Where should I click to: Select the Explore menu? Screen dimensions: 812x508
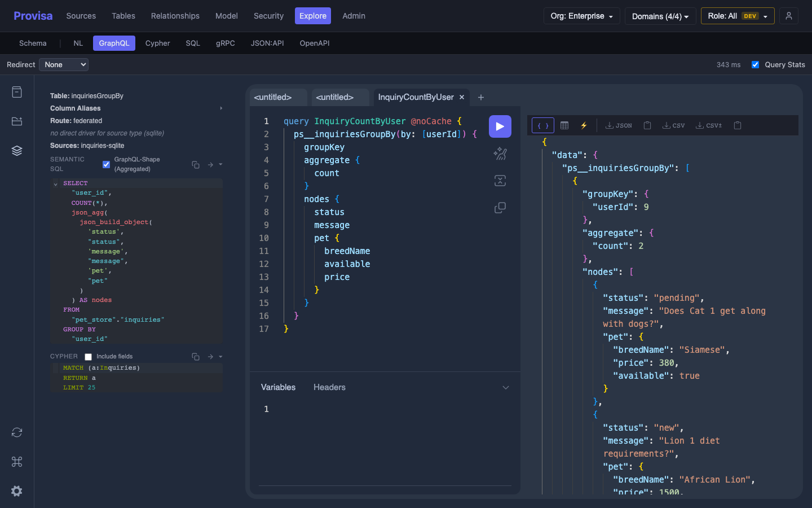coord(313,16)
